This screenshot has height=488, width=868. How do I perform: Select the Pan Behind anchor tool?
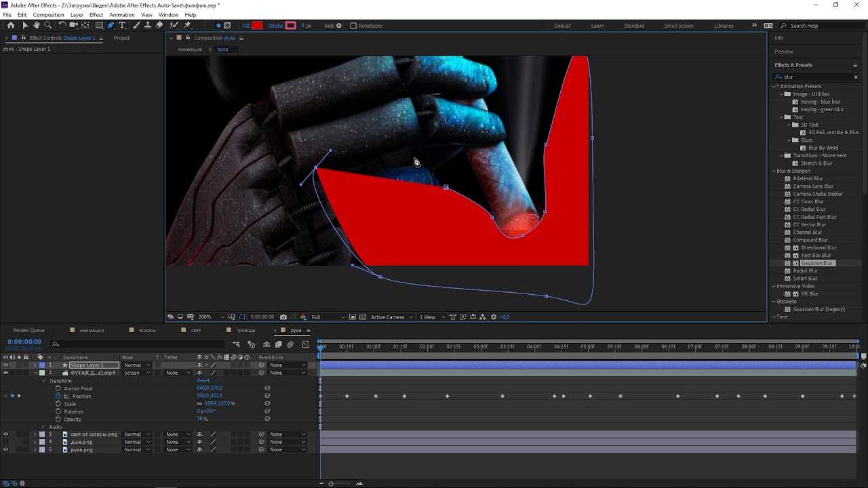[86, 25]
